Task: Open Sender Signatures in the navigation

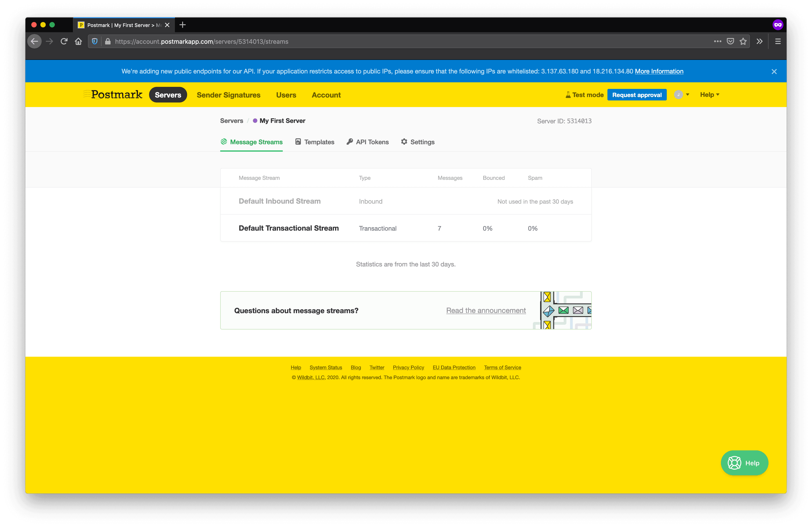Action: tap(228, 95)
